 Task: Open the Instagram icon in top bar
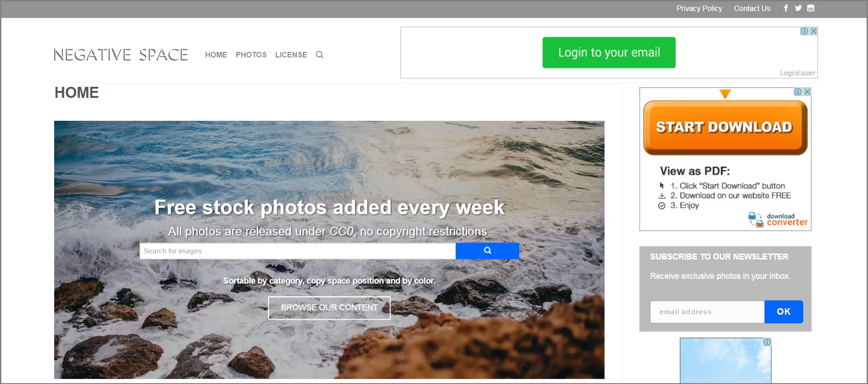coord(811,8)
